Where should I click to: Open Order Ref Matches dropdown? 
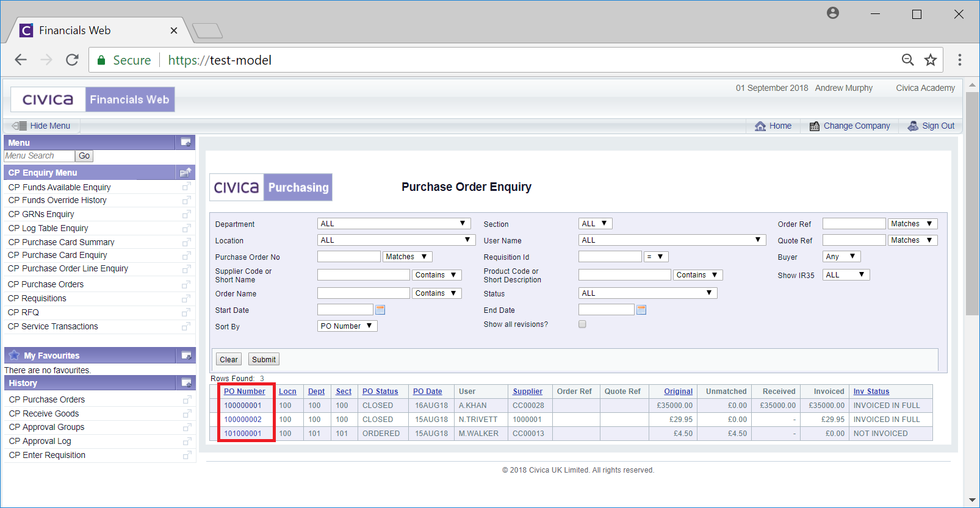point(912,224)
